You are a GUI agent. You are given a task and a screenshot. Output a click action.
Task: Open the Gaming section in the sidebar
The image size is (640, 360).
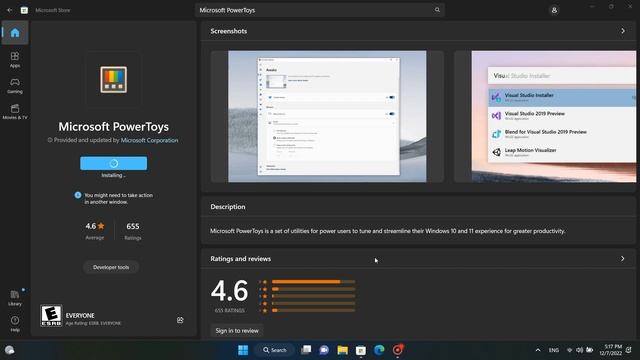coord(15,86)
